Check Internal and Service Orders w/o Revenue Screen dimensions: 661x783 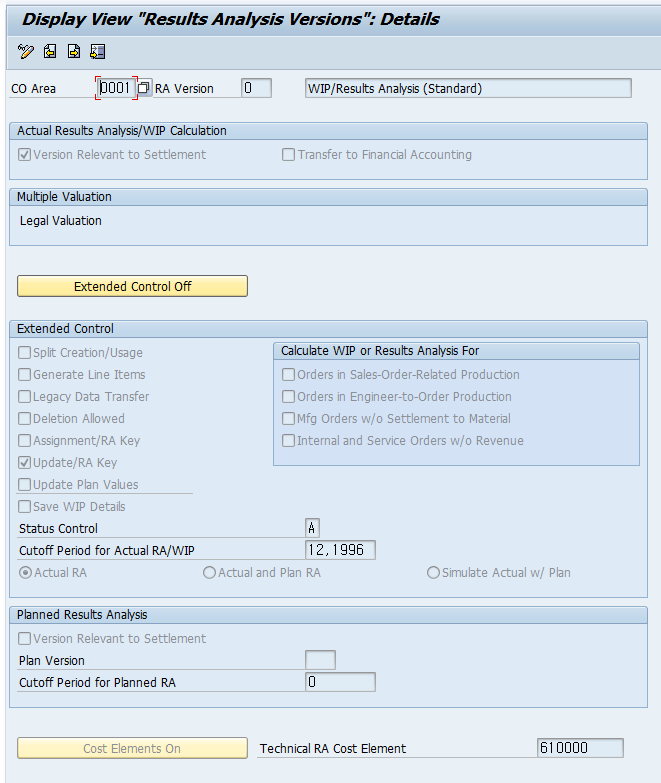(288, 440)
